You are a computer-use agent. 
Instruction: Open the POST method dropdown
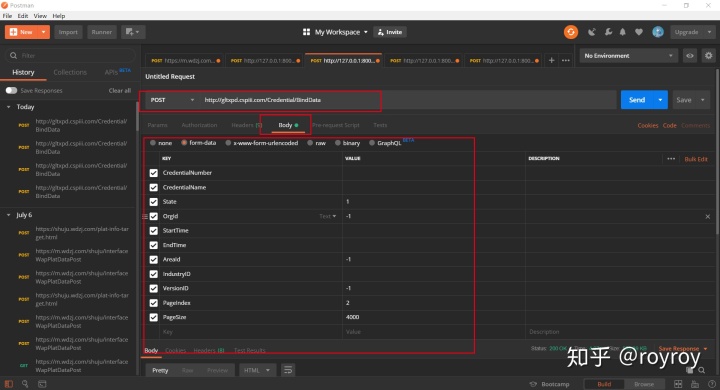coord(172,100)
